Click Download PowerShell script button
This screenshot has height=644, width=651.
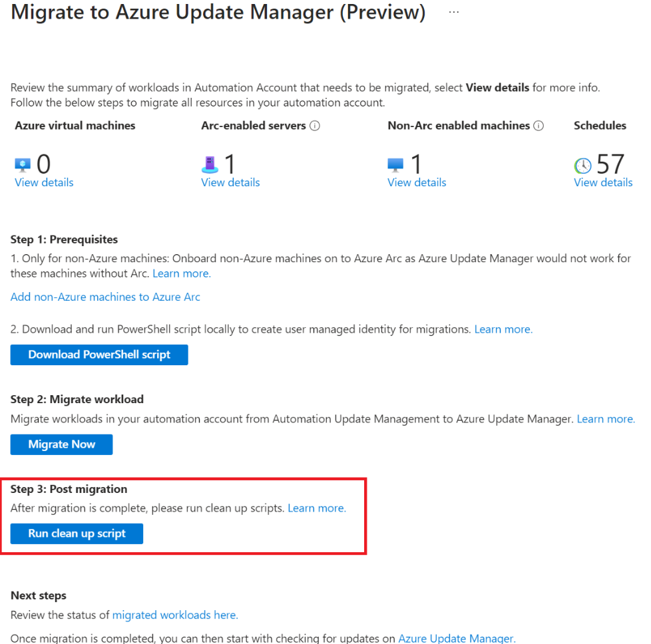point(99,355)
